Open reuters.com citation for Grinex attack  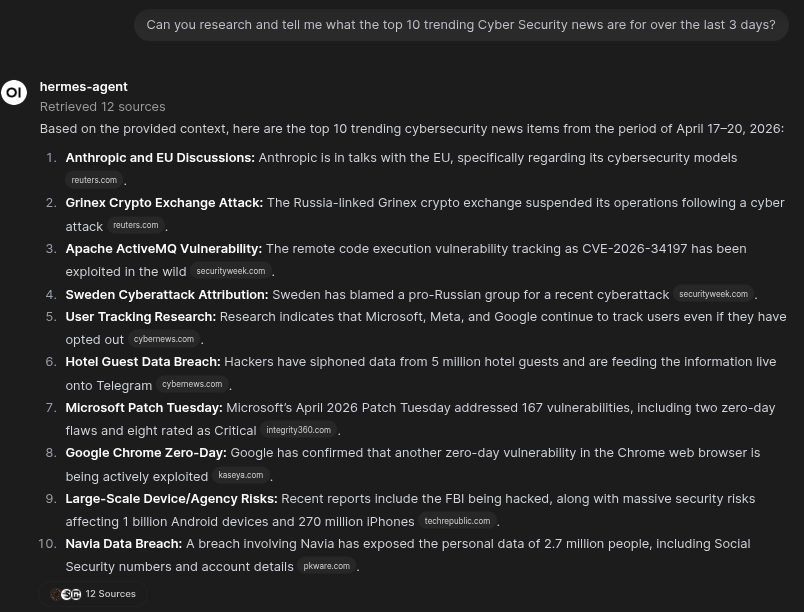click(135, 226)
